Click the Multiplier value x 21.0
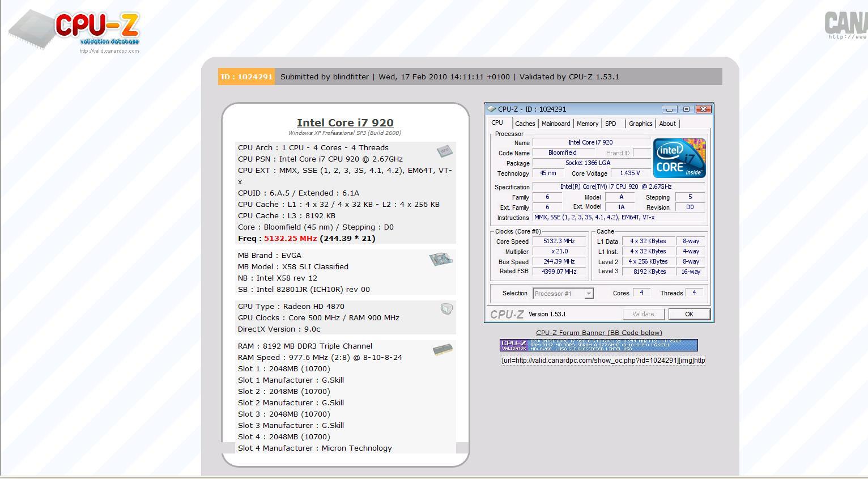Image resolution: width=868 pixels, height=479 pixels. [559, 252]
